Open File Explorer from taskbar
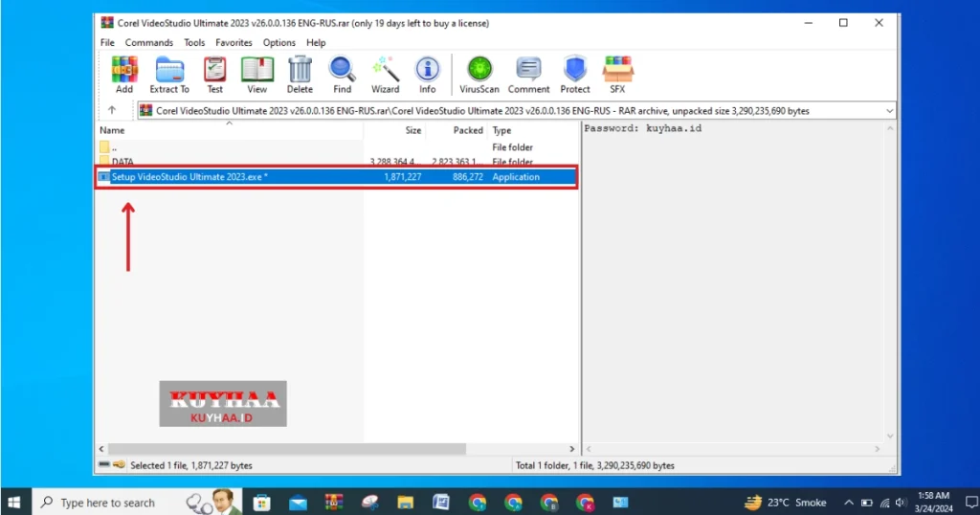980x515 pixels. click(x=405, y=502)
